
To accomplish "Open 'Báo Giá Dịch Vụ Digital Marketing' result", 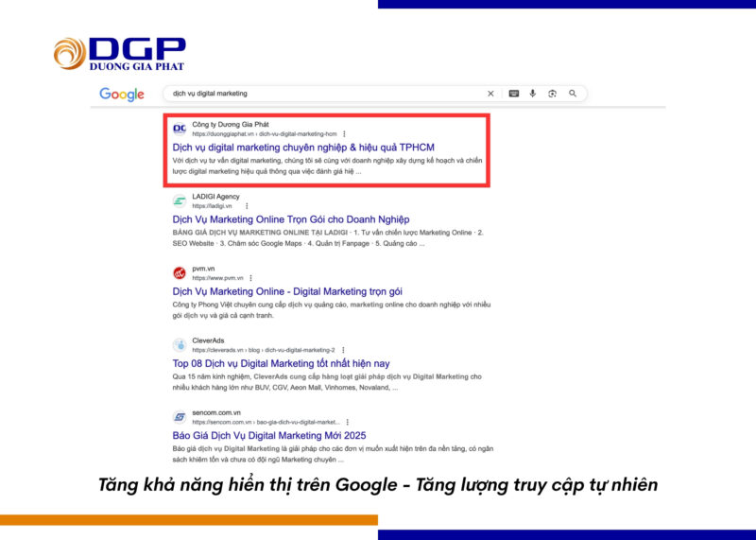I will [269, 435].
